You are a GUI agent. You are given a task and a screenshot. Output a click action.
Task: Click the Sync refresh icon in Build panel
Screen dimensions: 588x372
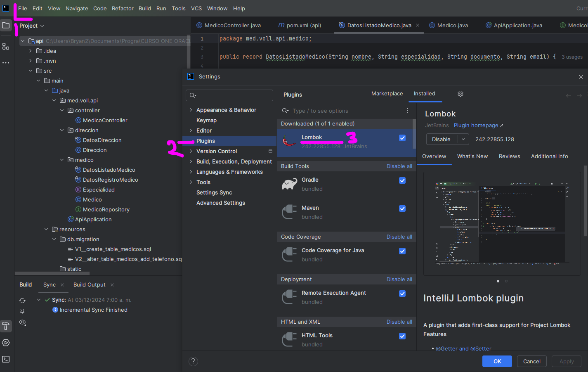[x=22, y=300]
